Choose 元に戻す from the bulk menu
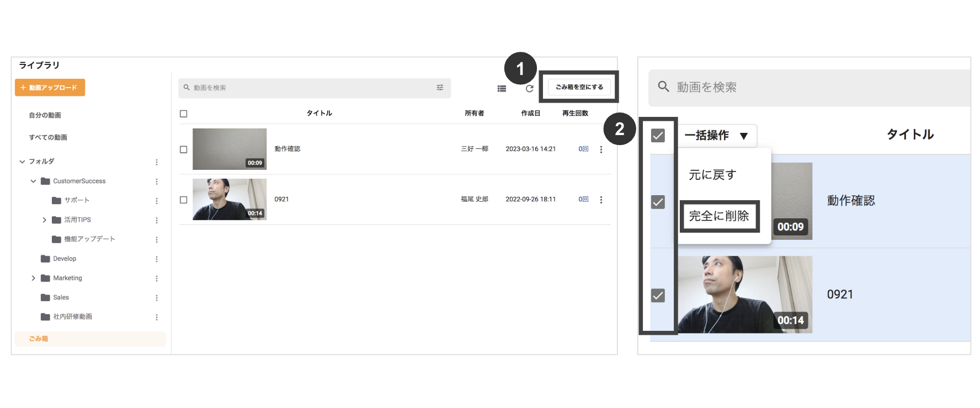 pyautogui.click(x=712, y=175)
